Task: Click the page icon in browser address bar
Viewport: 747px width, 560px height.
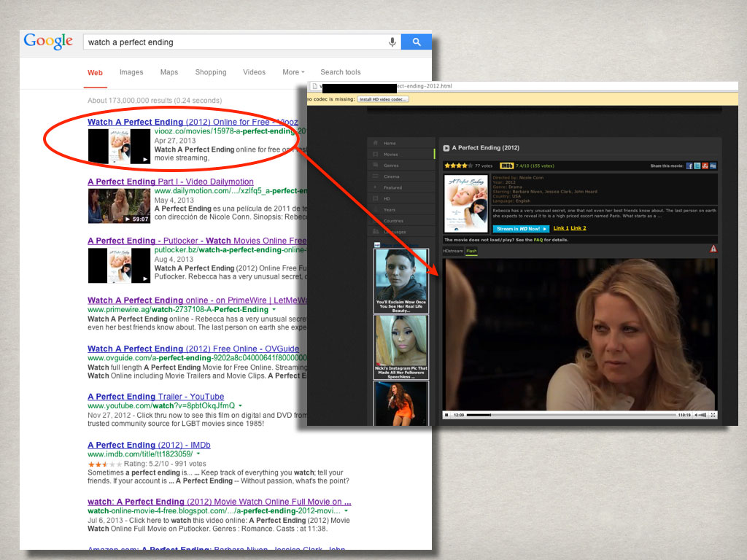Action: pos(314,86)
